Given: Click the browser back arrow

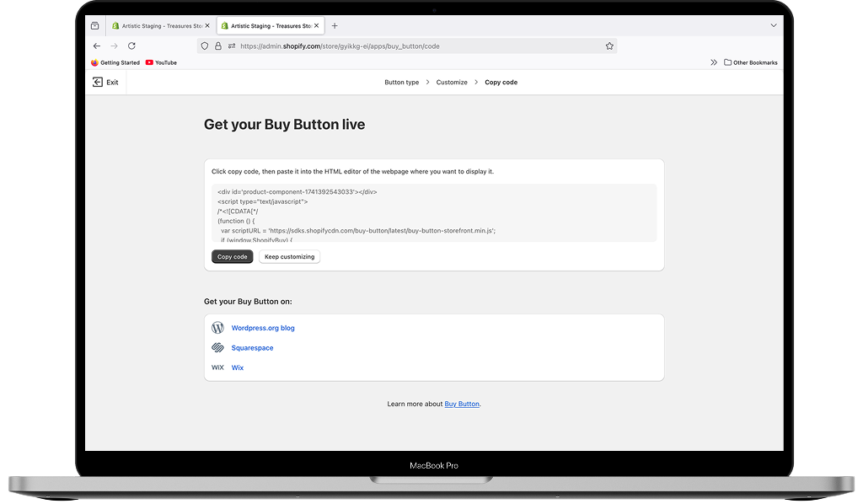Looking at the screenshot, I should pos(97,46).
